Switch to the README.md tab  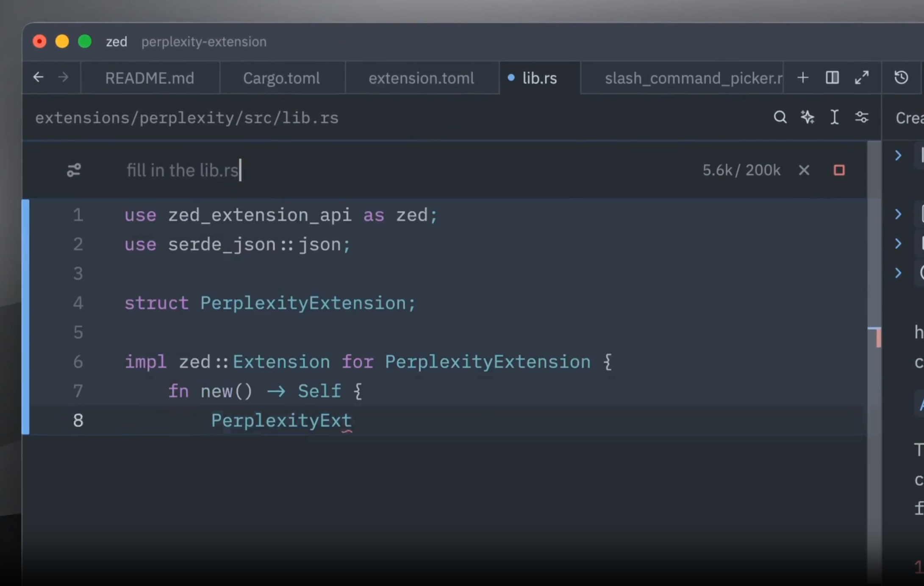150,78
